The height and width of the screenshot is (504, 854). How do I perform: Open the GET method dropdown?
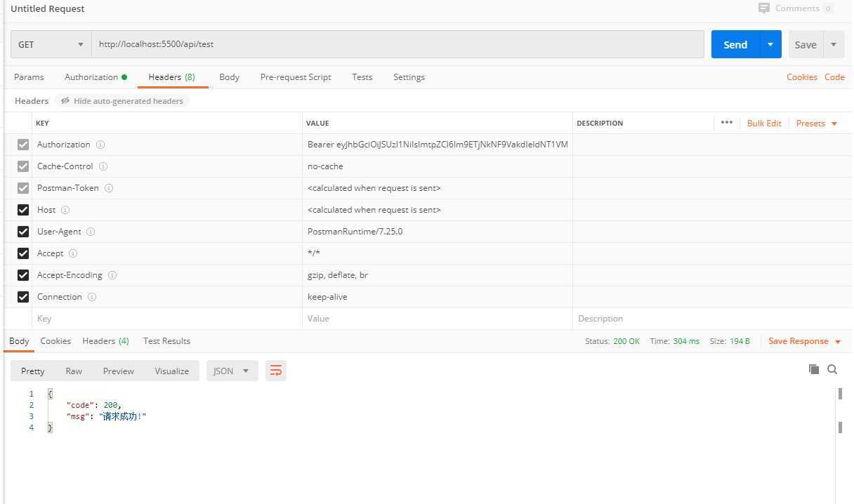tap(51, 44)
